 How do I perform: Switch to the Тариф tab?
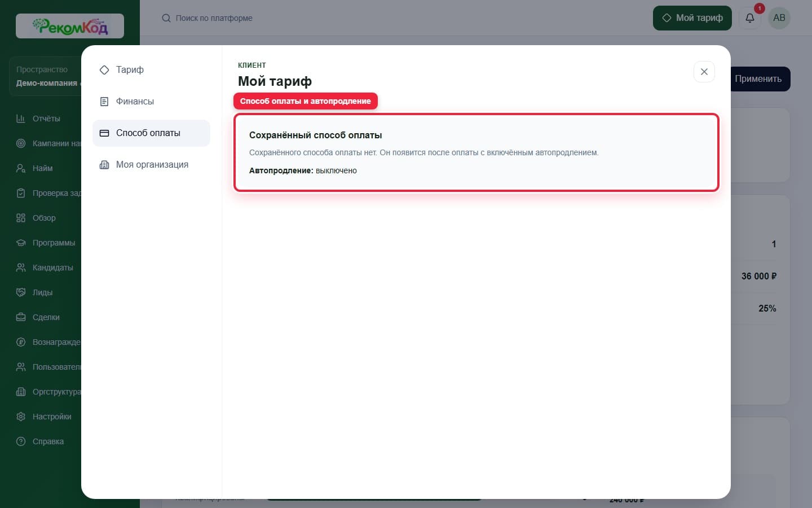tap(151, 70)
